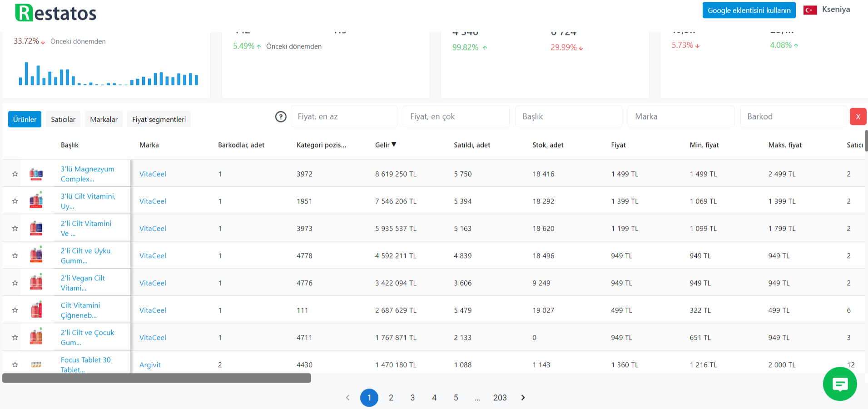868x409 pixels.
Task: Go to next page arrow
Action: tap(523, 398)
